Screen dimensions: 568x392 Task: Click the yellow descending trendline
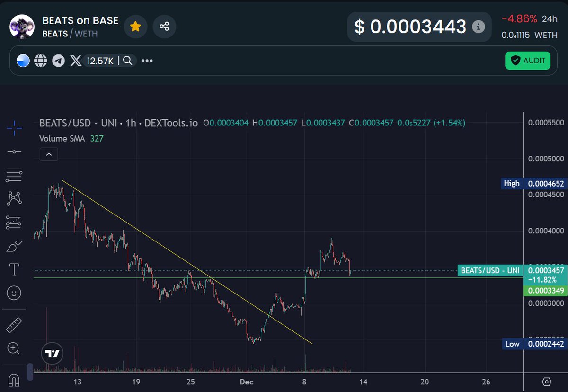coord(187,262)
